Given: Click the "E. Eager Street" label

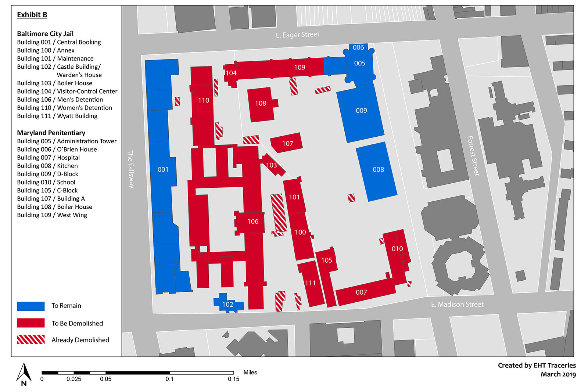Looking at the screenshot, I should (298, 35).
